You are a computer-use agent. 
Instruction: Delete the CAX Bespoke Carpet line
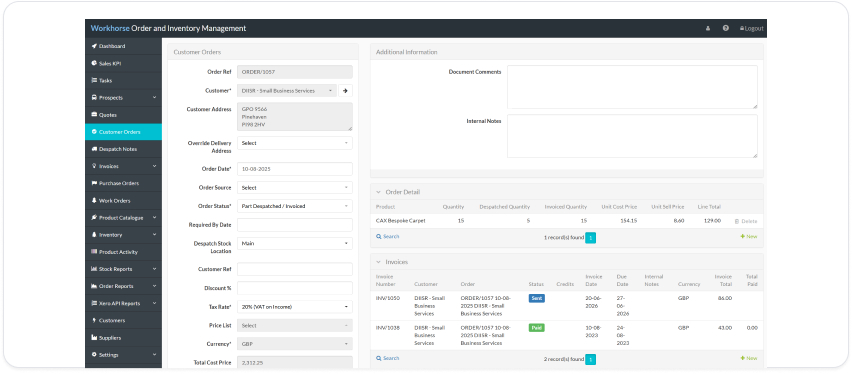coord(746,221)
